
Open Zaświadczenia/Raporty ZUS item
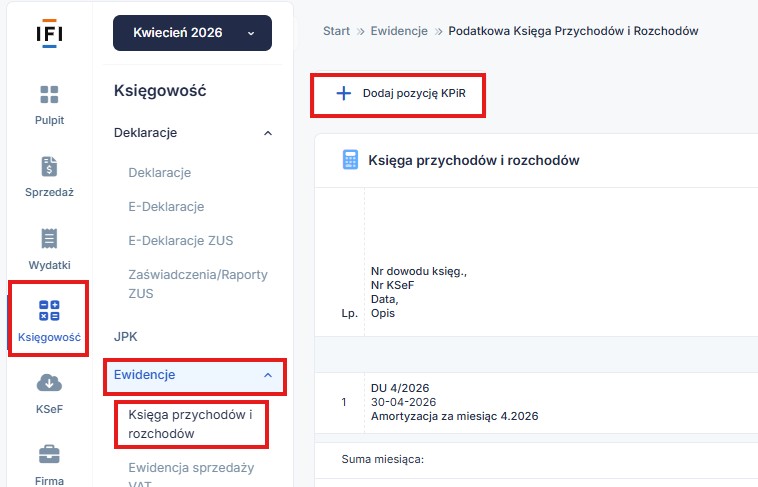point(197,283)
